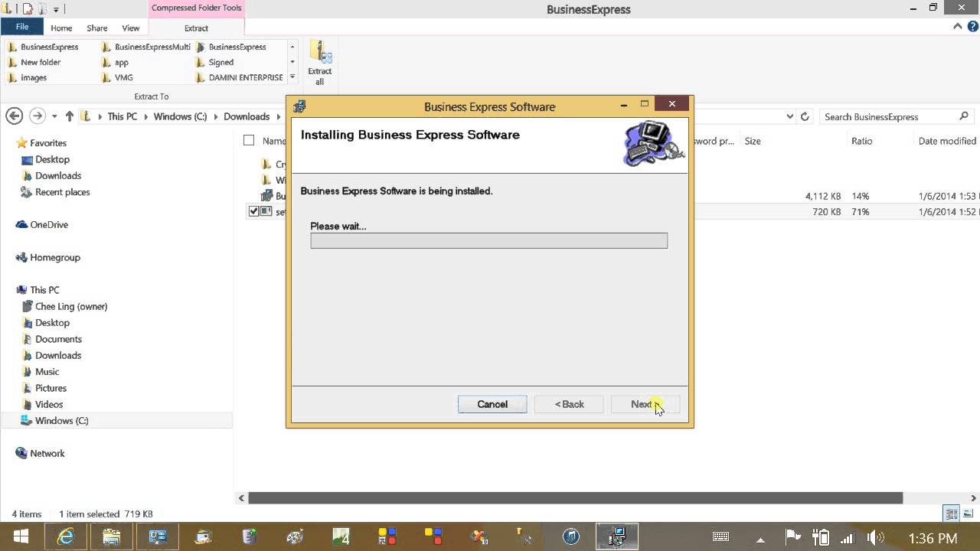
Task: Refresh the Explorer address bar
Action: (805, 116)
